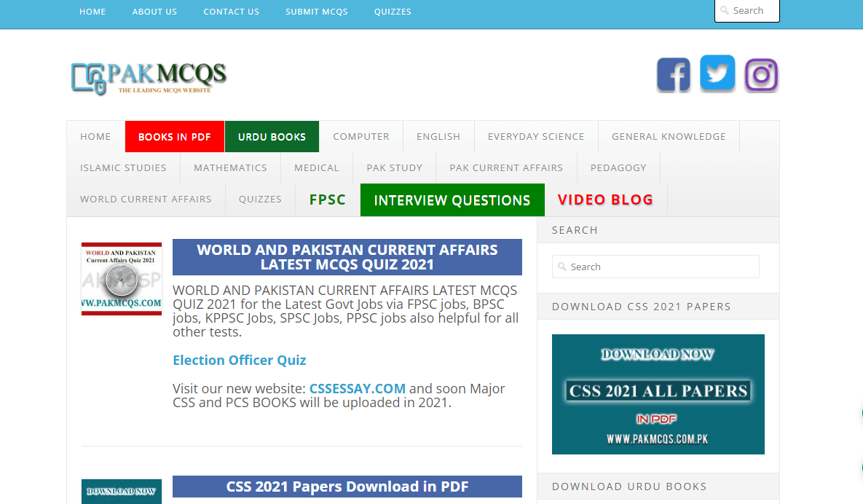The width and height of the screenshot is (863, 504).
Task: Click the Current Affairs Quiz 2021 thumbnail
Action: [122, 279]
